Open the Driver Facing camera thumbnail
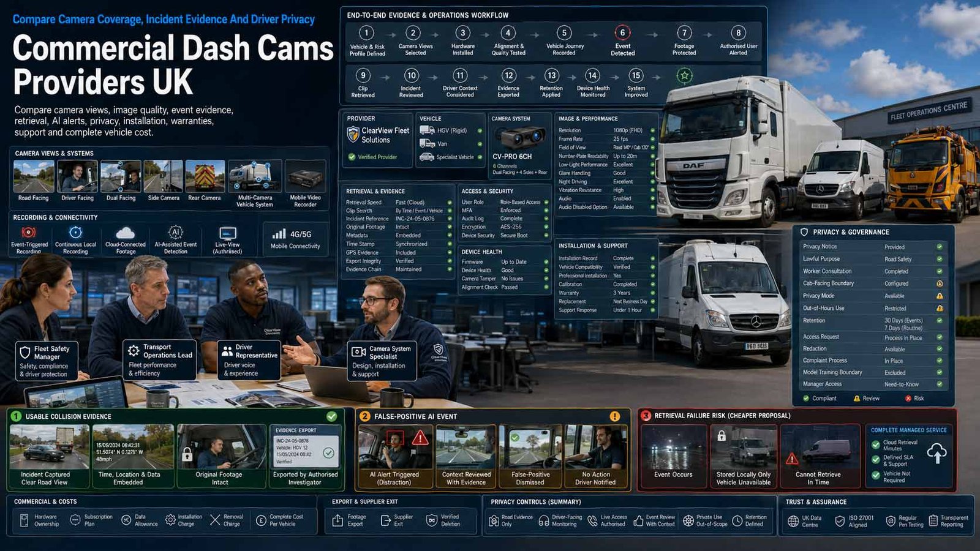 tap(77, 177)
